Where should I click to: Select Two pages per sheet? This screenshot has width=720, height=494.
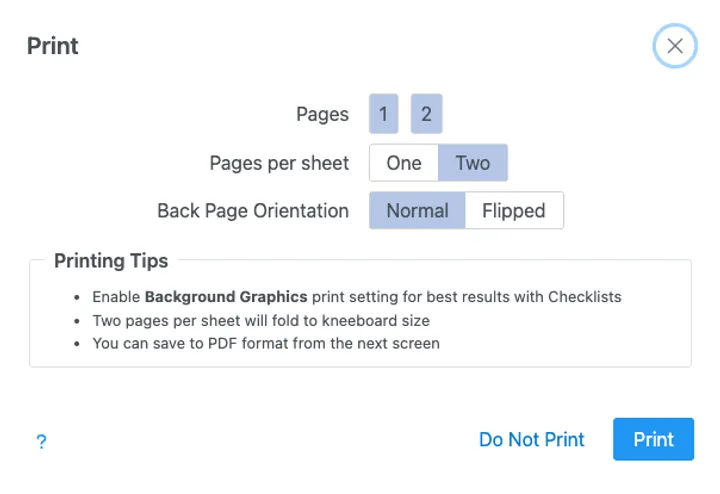tap(473, 163)
